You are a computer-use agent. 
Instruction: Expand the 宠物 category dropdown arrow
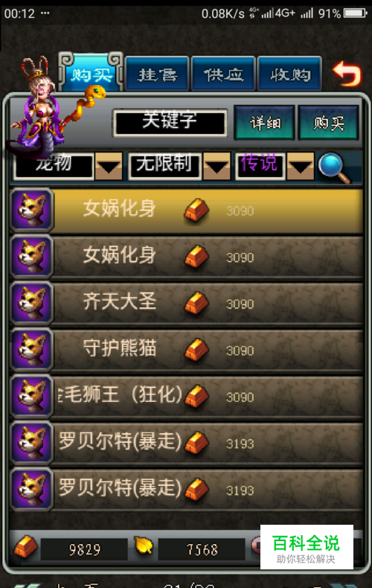point(109,166)
